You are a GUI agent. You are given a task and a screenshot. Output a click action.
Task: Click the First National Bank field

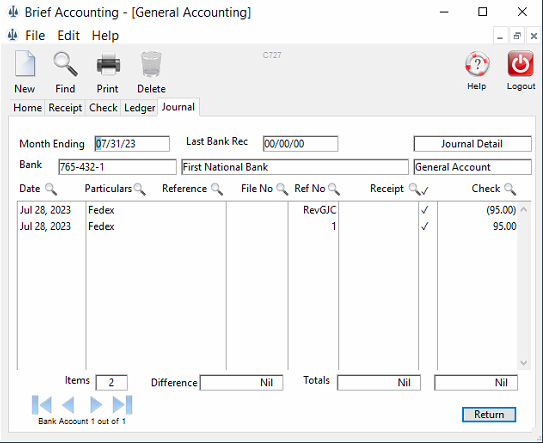(x=295, y=167)
